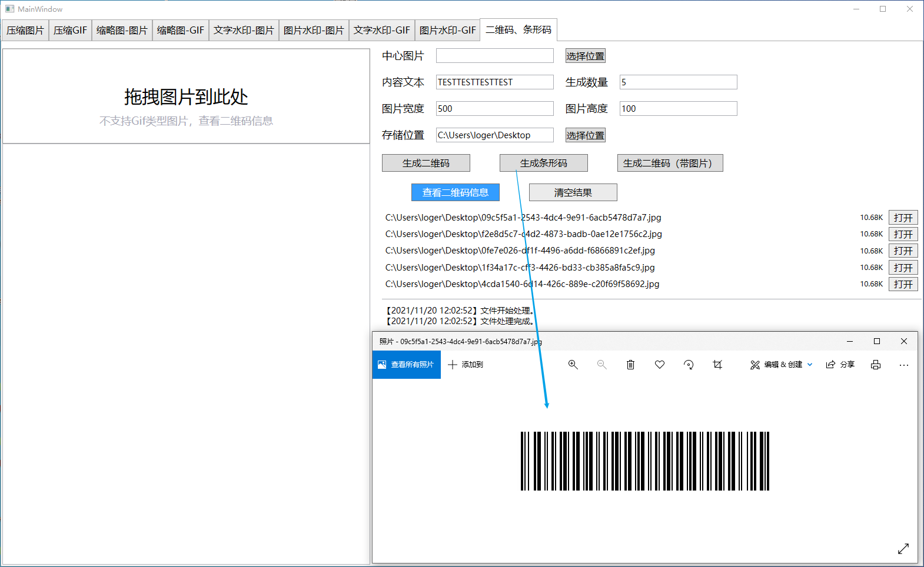This screenshot has width=924, height=567.
Task: Click the MainWindow title bar app icon
Action: pos(9,9)
